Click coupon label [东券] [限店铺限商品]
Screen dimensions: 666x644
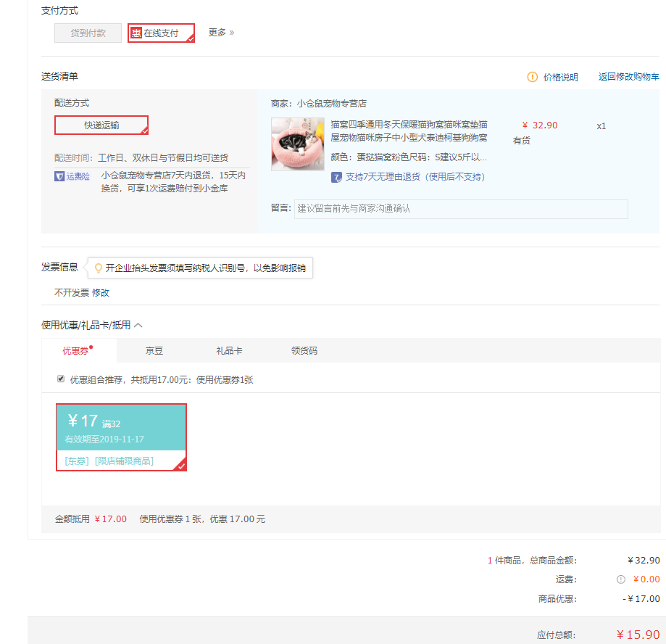[x=109, y=461]
